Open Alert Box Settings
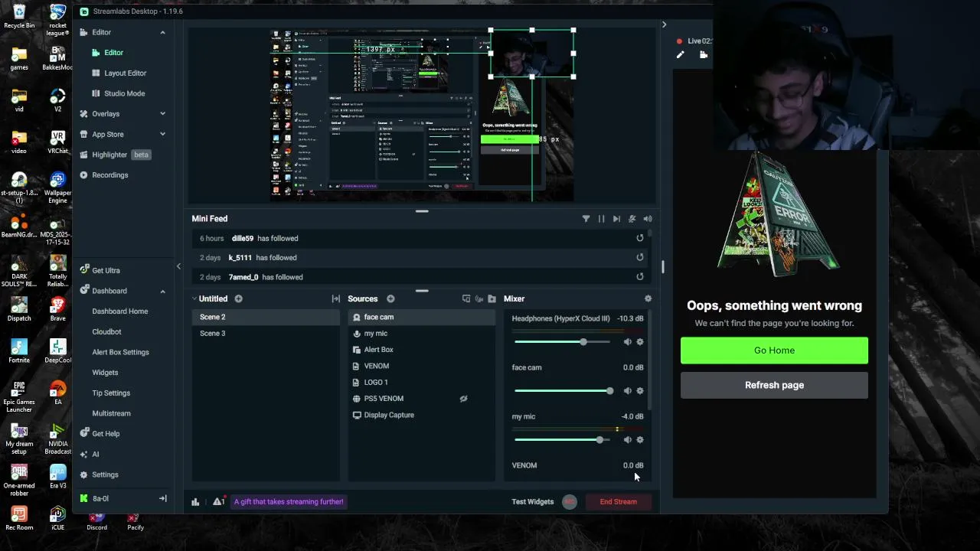 (120, 352)
